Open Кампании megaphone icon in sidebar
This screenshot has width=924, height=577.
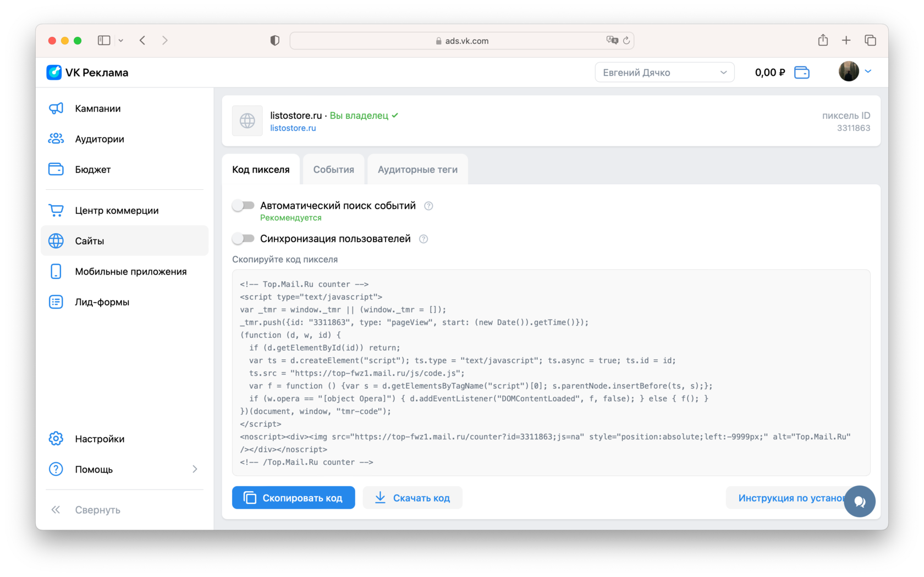tap(56, 108)
